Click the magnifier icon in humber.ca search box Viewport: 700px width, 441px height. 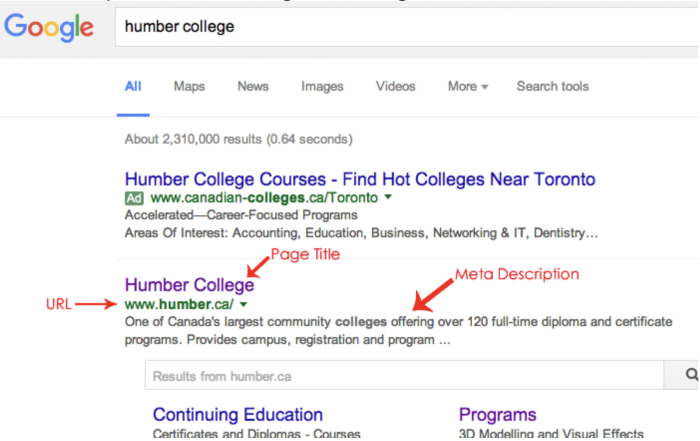coord(692,374)
